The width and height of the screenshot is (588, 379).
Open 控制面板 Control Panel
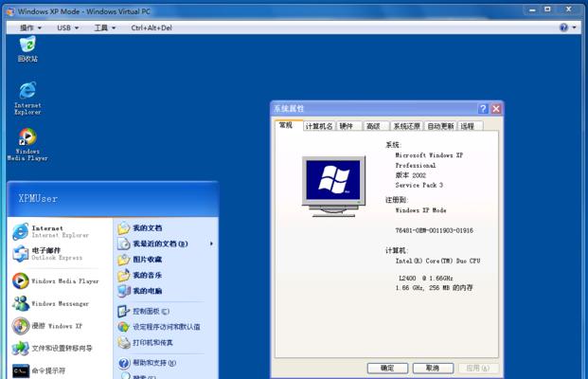coord(143,311)
